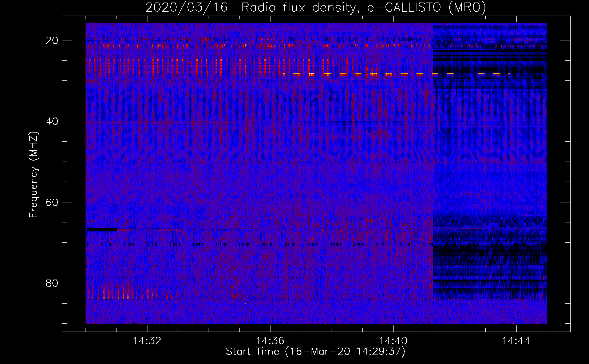Click the plot title "2020/03/16 Radio flux density, e-CALLISTO (MRO)"
589x364 pixels.
[x=316, y=7]
